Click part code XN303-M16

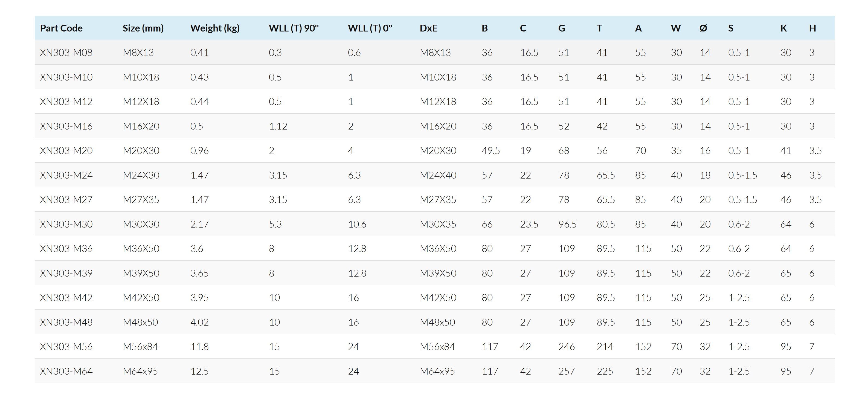click(x=66, y=126)
